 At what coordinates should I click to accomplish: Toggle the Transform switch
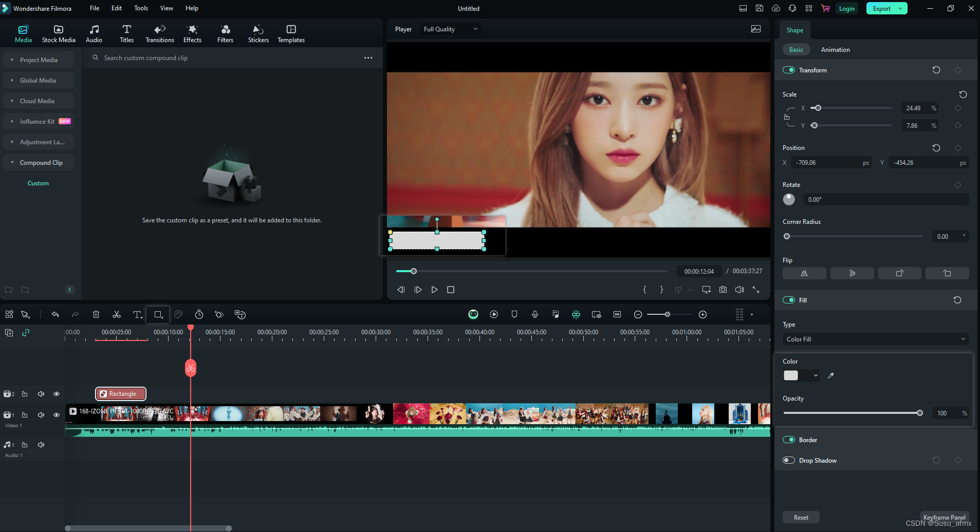click(x=789, y=70)
